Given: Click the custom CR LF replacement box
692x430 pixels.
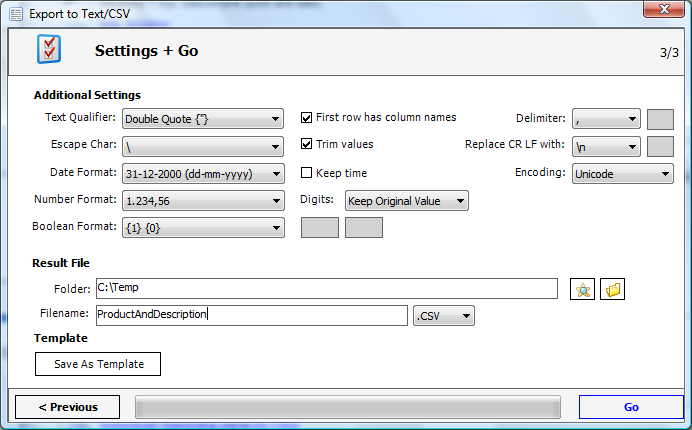Looking at the screenshot, I should pos(660,147).
